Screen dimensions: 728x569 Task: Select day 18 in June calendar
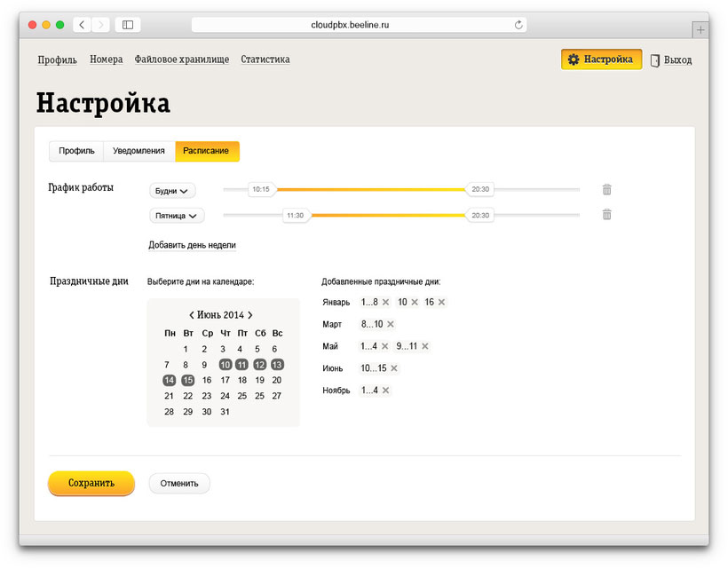[x=242, y=380]
